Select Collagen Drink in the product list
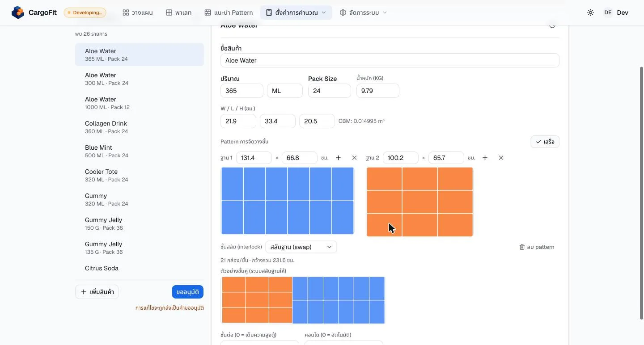Image resolution: width=644 pixels, height=345 pixels. point(140,127)
